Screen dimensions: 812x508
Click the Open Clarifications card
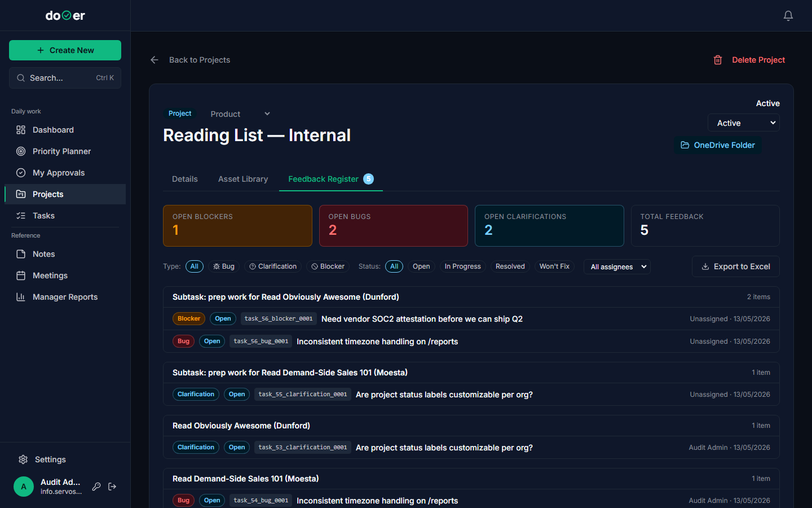549,226
